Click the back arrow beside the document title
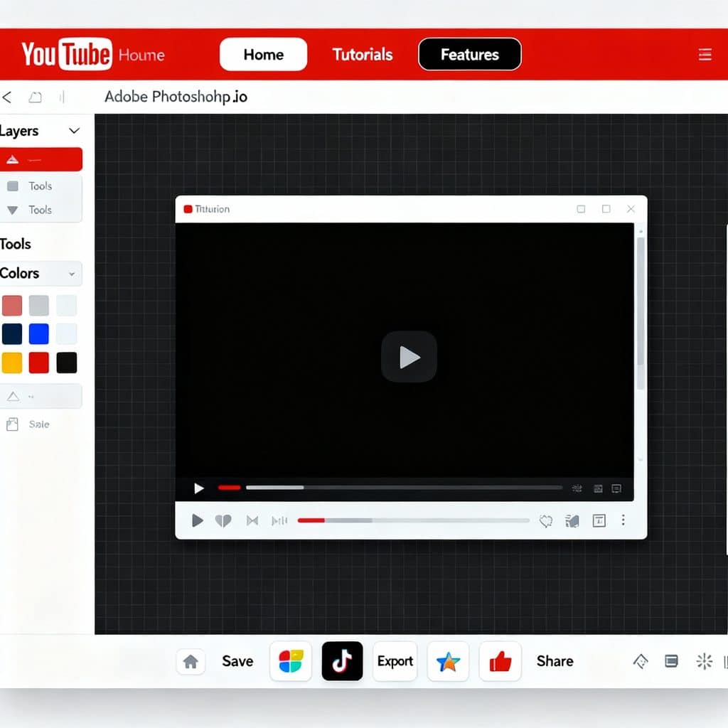 [x=8, y=97]
